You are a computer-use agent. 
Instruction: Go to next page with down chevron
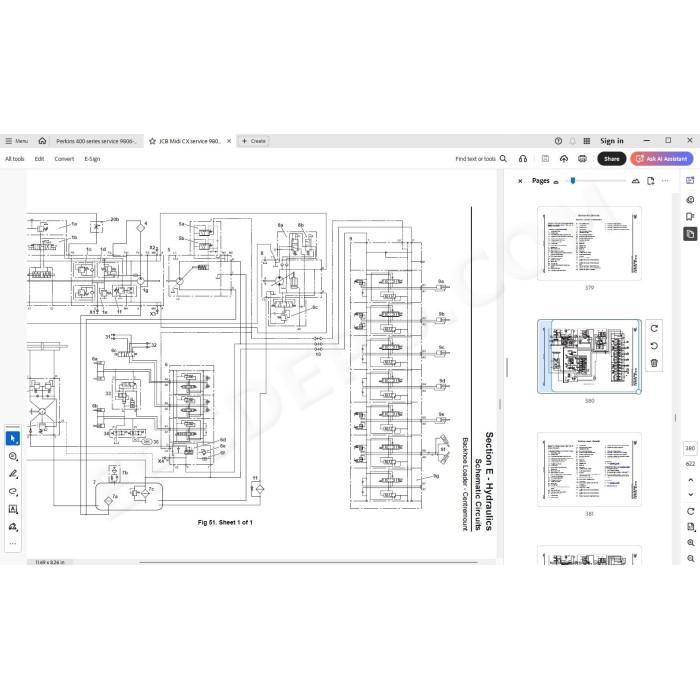pyautogui.click(x=691, y=495)
